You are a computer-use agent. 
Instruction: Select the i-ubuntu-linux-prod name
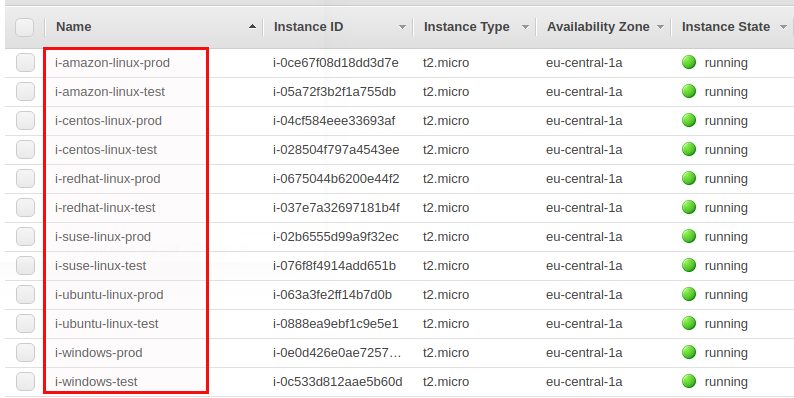pyautogui.click(x=109, y=295)
